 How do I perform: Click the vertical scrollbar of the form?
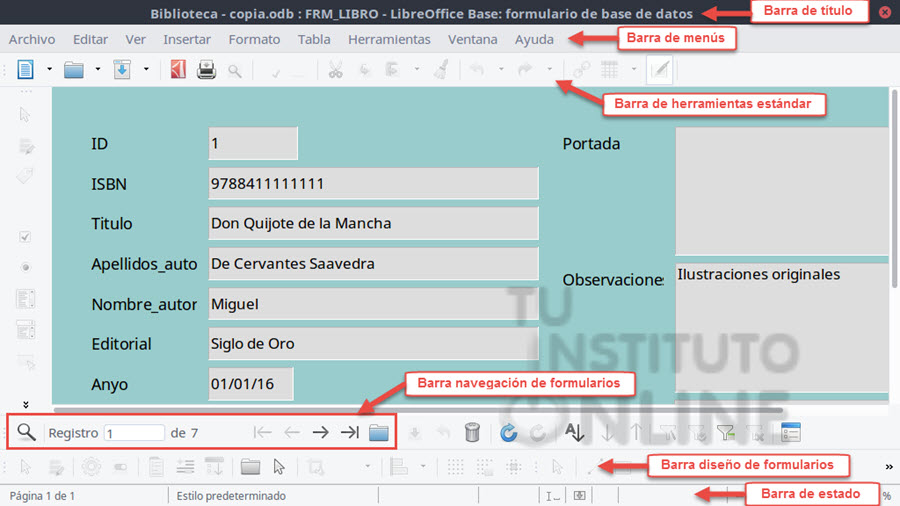[x=894, y=188]
